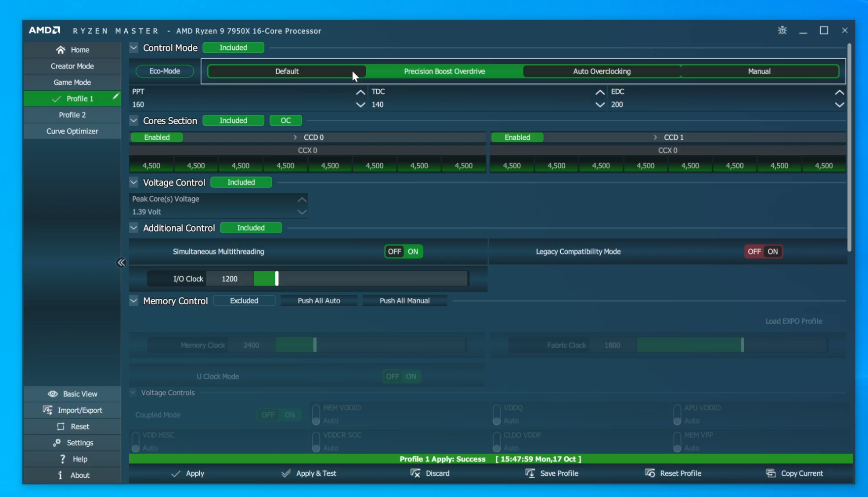The width and height of the screenshot is (868, 497).
Task: Toggle Legacy Compatibility Mode switch
Action: tap(763, 251)
